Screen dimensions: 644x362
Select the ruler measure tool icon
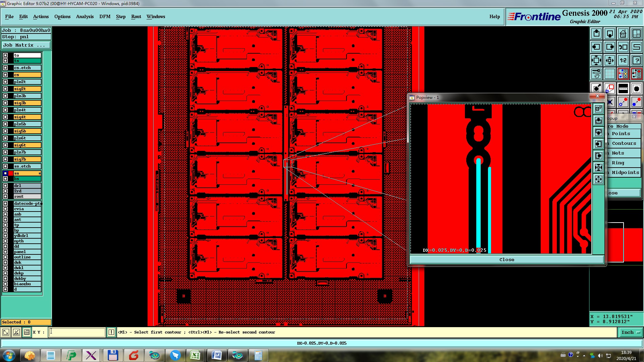[x=623, y=88]
